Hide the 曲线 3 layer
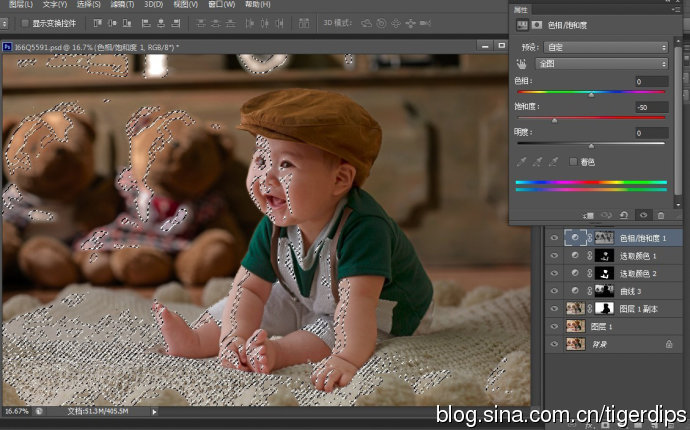Viewport: 690px width, 430px height. pos(554,291)
